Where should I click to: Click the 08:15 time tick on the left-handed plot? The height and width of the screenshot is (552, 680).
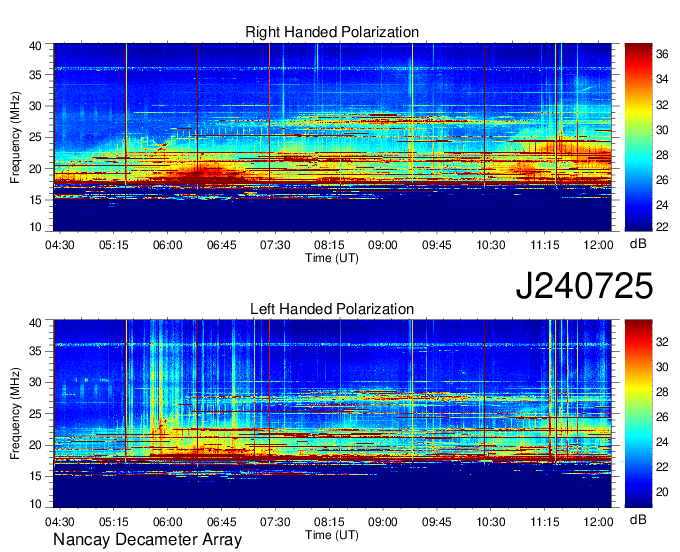[329, 521]
